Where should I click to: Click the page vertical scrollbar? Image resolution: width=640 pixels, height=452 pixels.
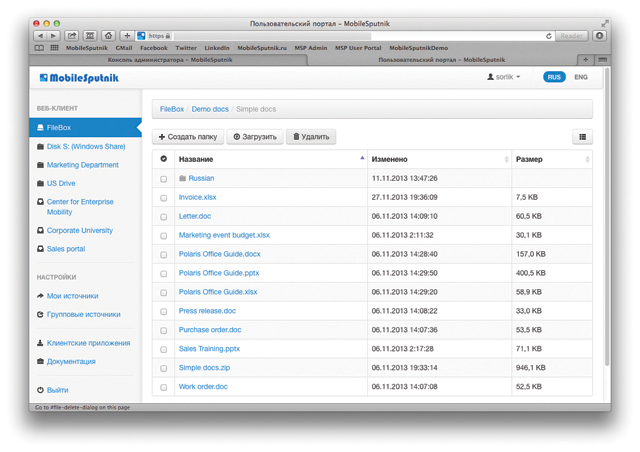click(607, 216)
